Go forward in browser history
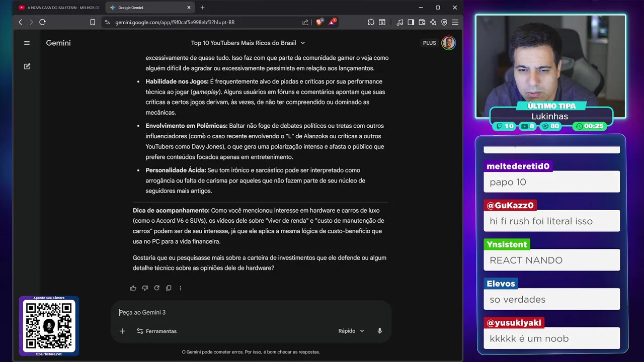This screenshot has width=644, height=362. [31, 22]
